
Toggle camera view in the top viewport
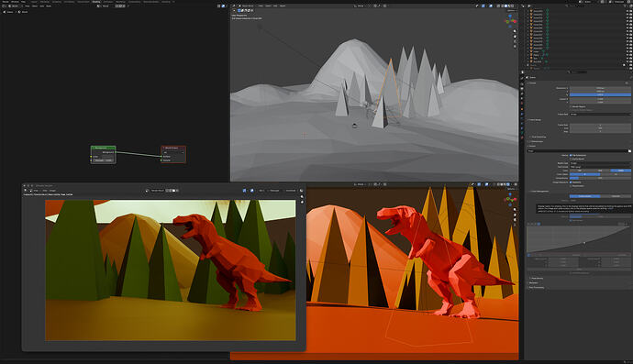click(515, 41)
